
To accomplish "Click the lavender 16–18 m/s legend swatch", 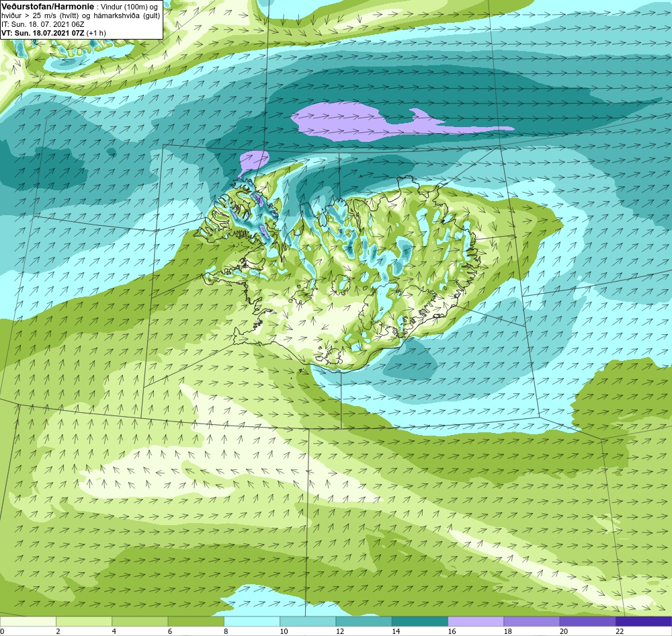I will (x=476, y=621).
